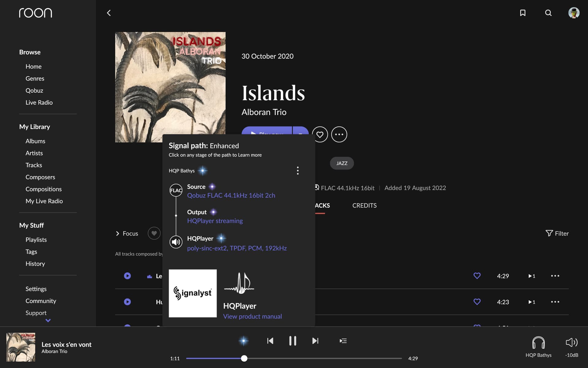The image size is (588, 368).
Task: Open Tracks in My Library
Action: [34, 165]
